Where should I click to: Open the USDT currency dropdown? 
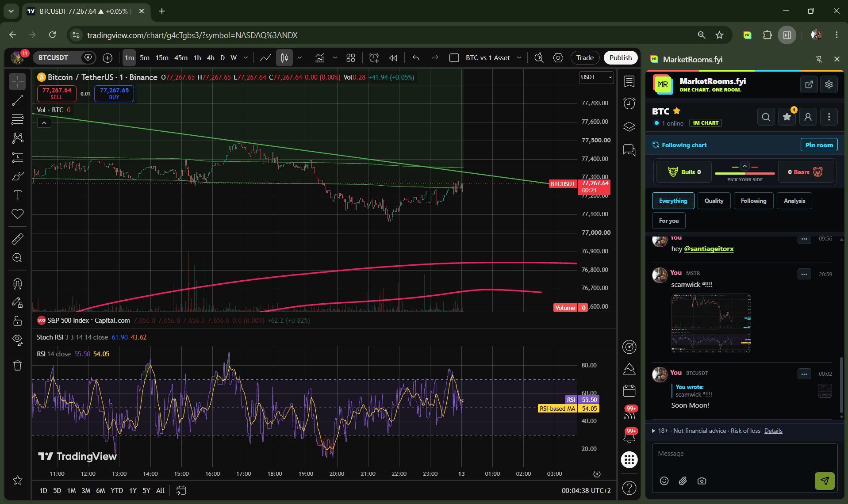coord(596,77)
